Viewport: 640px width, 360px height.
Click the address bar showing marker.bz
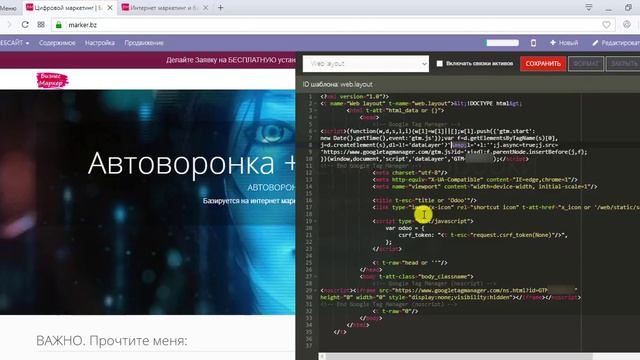(x=333, y=25)
